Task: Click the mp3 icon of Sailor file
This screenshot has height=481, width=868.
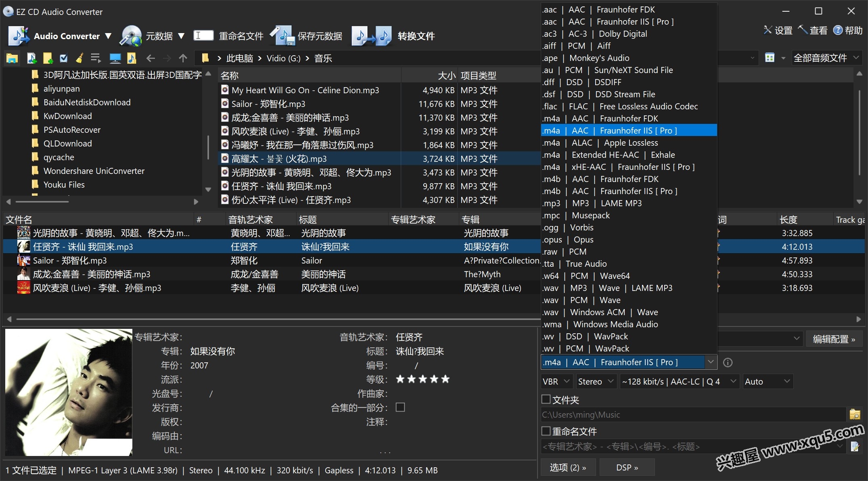Action: (225, 104)
